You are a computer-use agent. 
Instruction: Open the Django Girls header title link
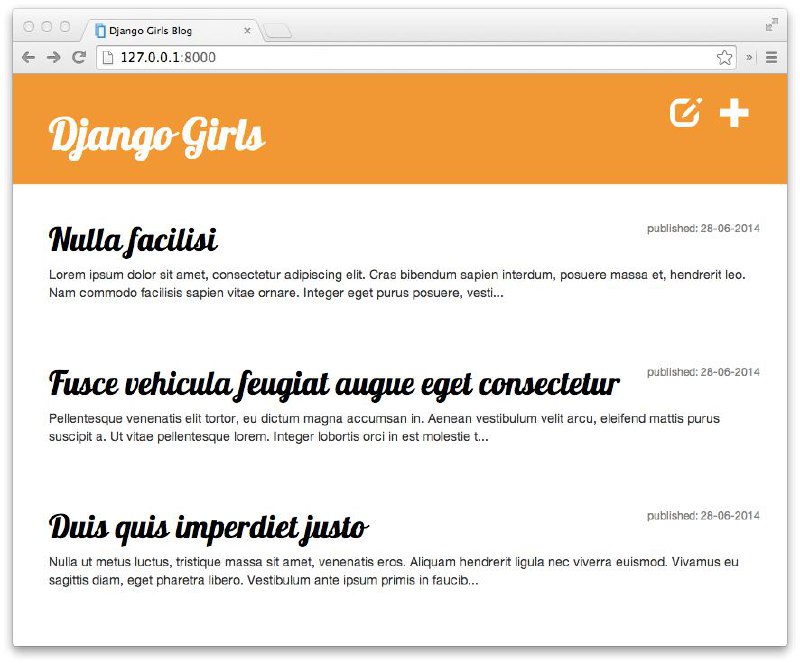point(157,137)
